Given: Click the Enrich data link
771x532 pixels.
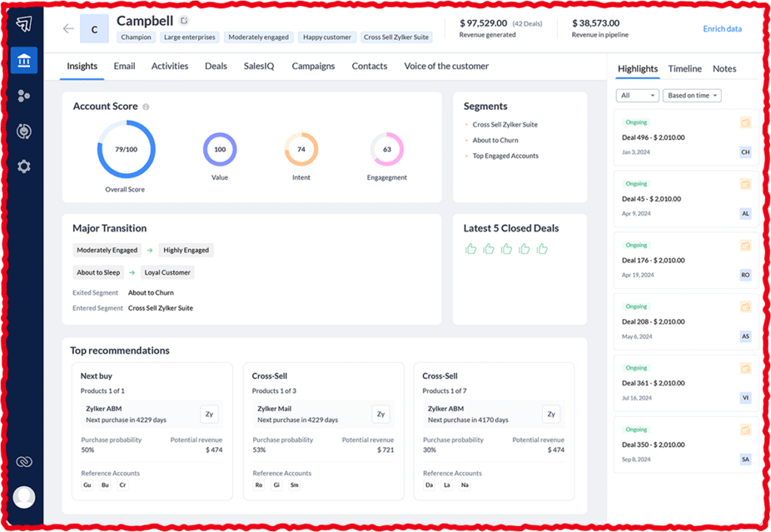Looking at the screenshot, I should pyautogui.click(x=722, y=29).
